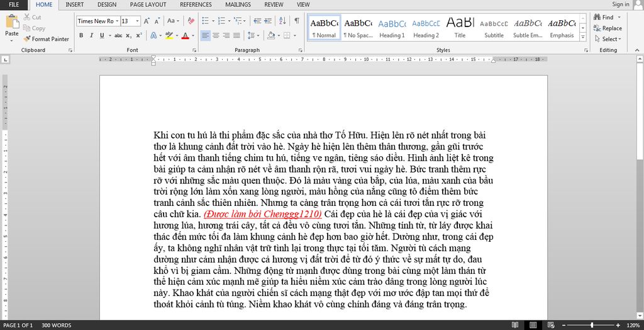Expand the Styles gallery More button

583,37
